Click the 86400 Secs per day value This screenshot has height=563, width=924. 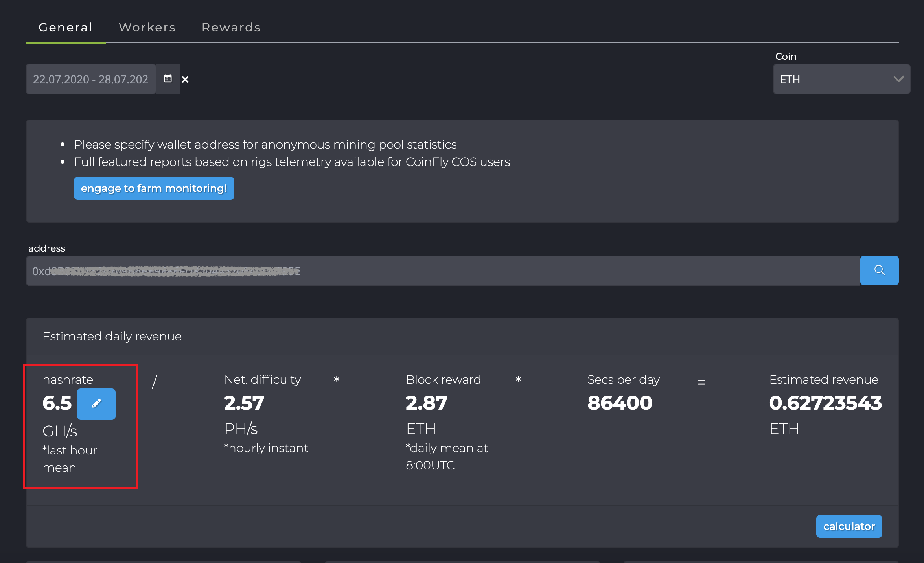pos(620,403)
